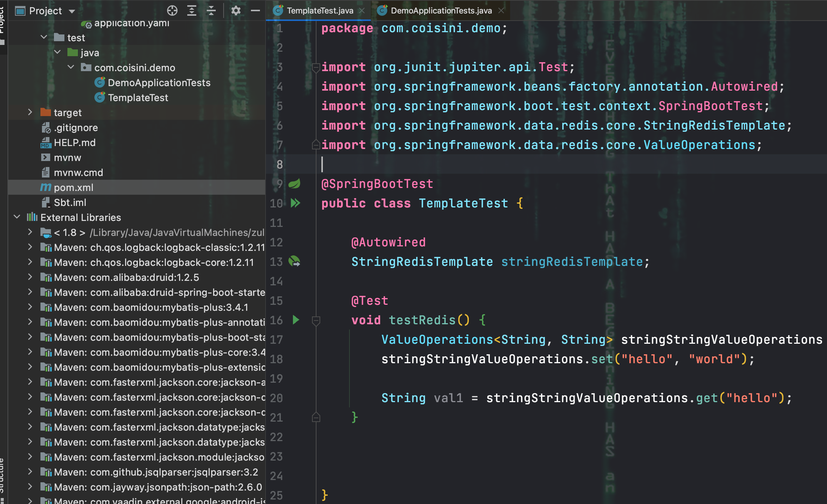The image size is (827, 504).
Task: Click the orange target folder icon
Action: point(46,112)
